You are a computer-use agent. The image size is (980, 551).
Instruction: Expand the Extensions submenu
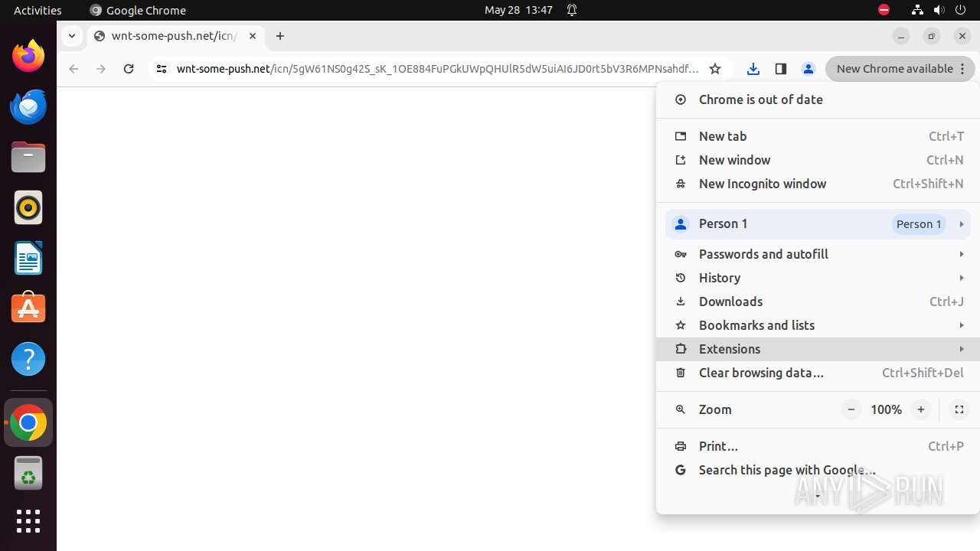[x=818, y=349]
